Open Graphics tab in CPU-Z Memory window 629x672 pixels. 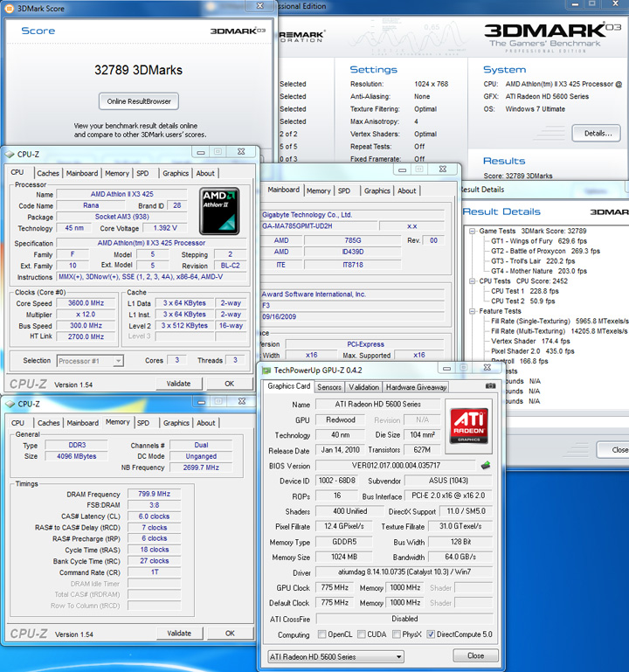176,423
